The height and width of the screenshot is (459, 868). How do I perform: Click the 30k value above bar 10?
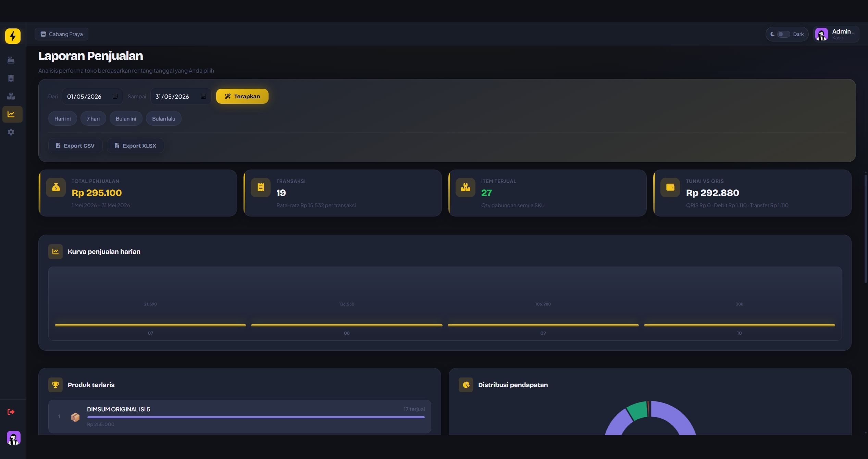pyautogui.click(x=739, y=304)
